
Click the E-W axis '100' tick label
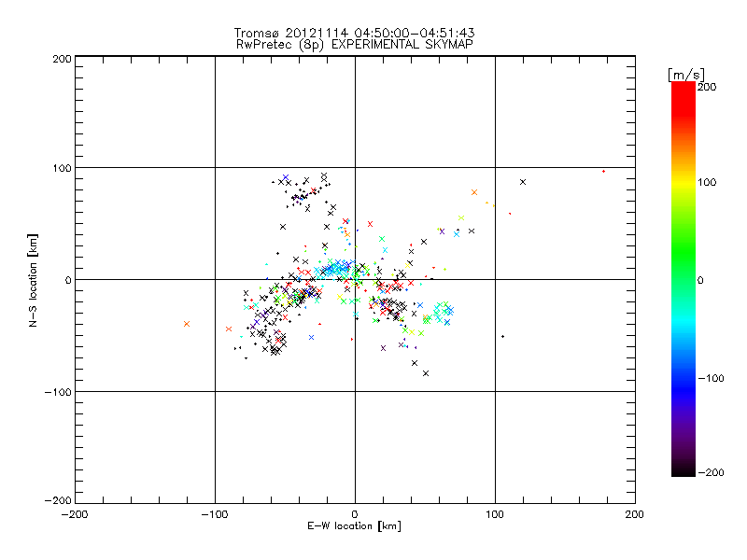(x=495, y=514)
